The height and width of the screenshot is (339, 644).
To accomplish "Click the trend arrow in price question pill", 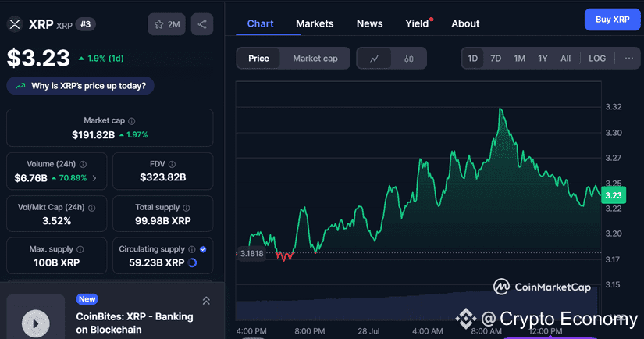I will point(20,86).
